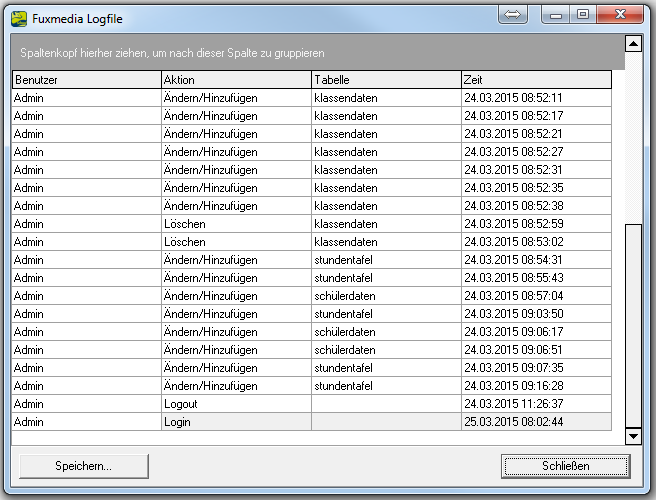This screenshot has width=656, height=500.
Task: Sort by the Benutzer column header
Action: [87, 79]
